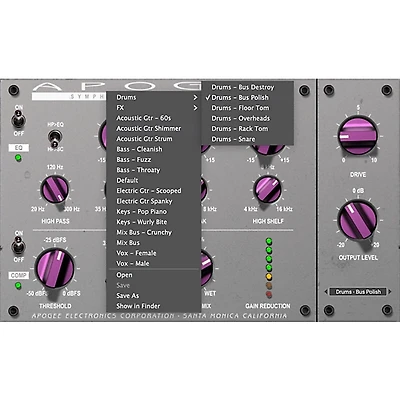Click the DRIVE label
This screenshot has width=400, height=400.
(x=358, y=175)
